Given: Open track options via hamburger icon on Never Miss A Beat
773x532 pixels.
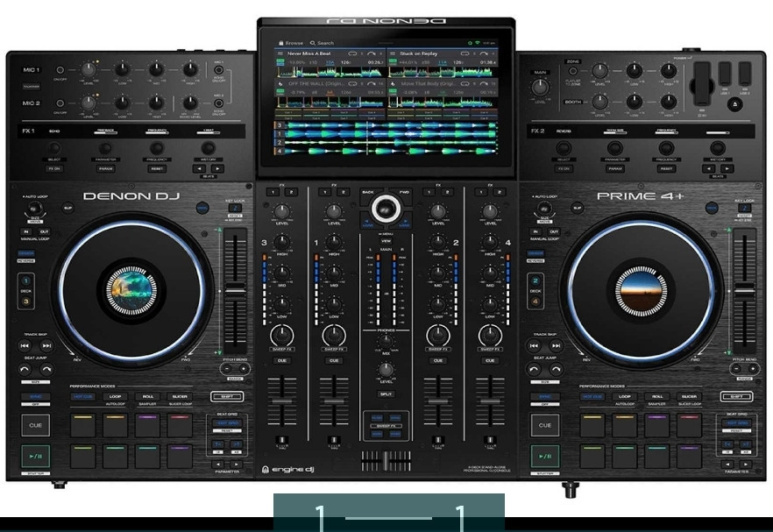Looking at the screenshot, I should (279, 53).
